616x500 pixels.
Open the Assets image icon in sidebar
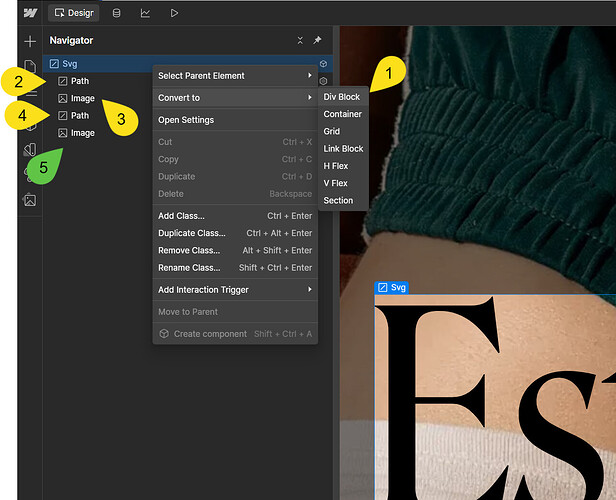(x=30, y=200)
